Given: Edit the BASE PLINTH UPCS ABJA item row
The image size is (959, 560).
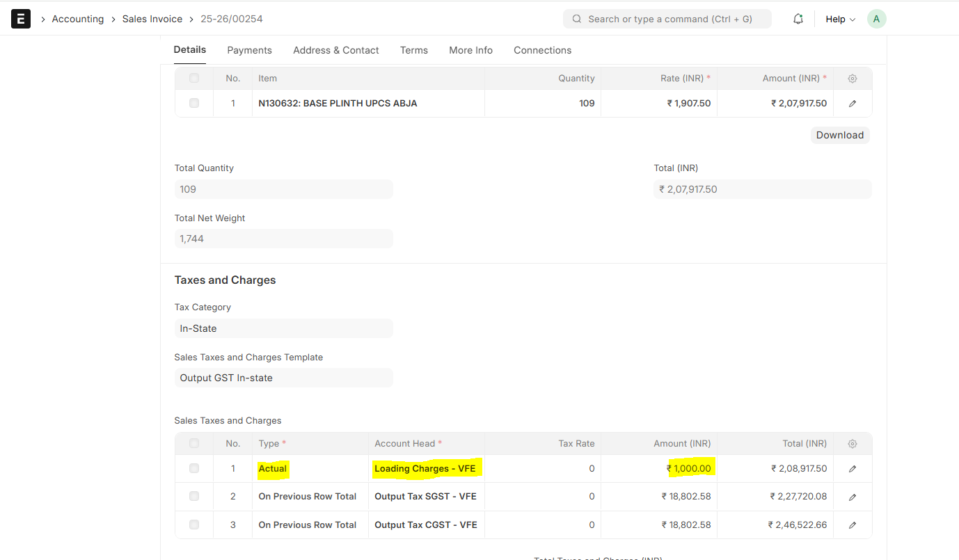Looking at the screenshot, I should [853, 103].
